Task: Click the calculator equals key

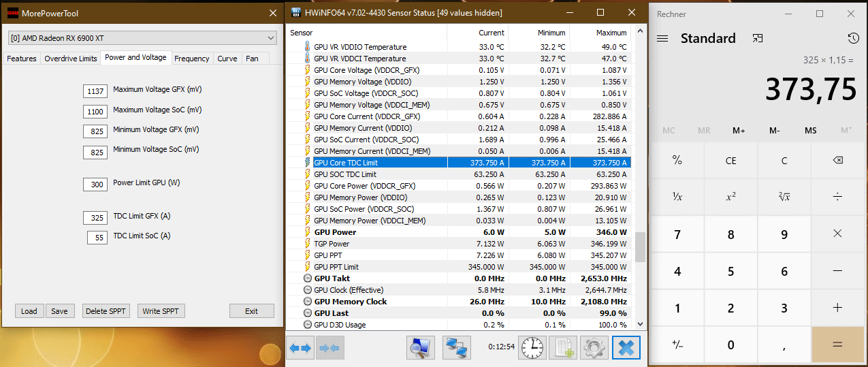Action: point(837,345)
